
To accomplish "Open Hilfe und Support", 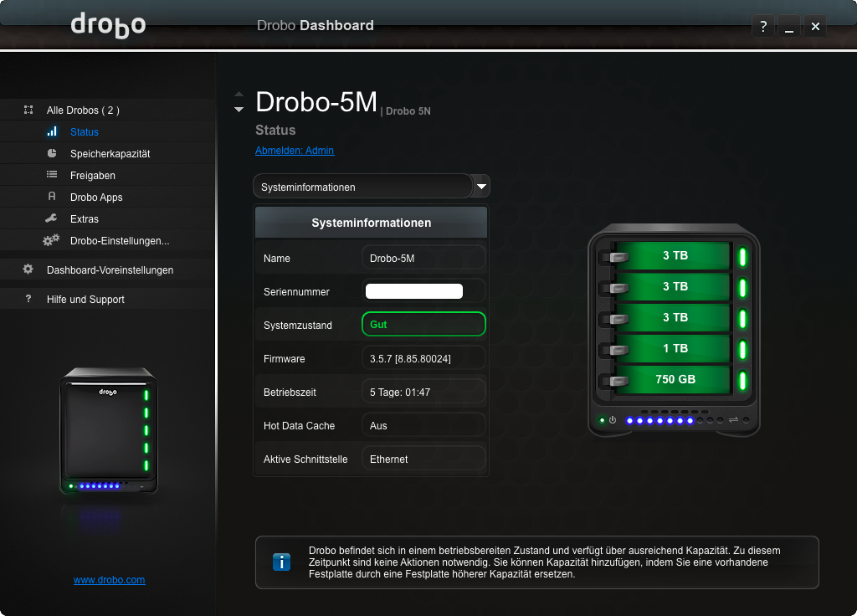I will click(85, 300).
